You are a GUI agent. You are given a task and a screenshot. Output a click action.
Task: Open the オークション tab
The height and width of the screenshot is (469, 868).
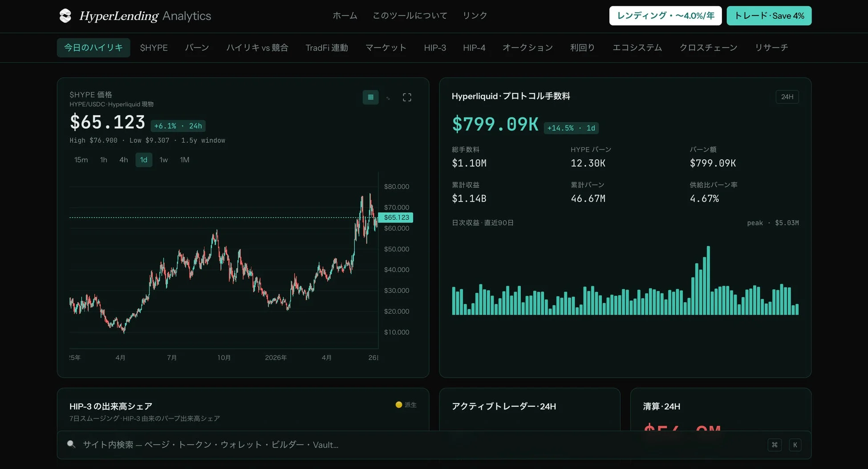tap(527, 48)
